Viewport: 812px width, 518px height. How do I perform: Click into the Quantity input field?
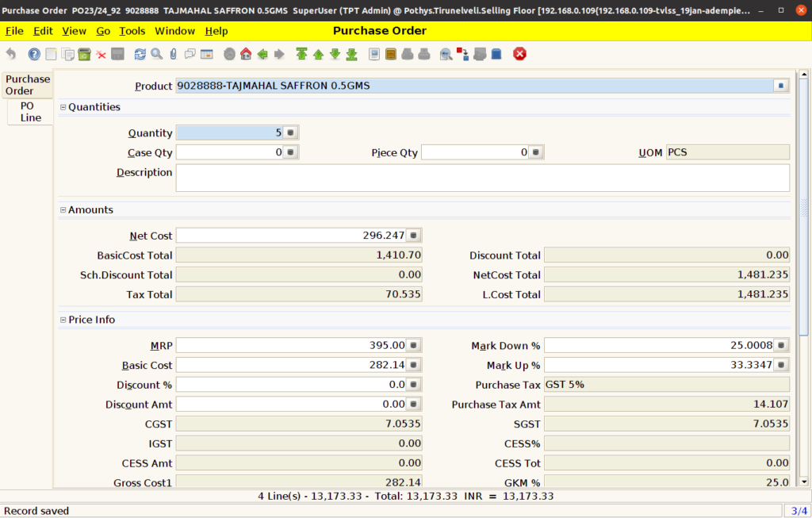(x=229, y=132)
